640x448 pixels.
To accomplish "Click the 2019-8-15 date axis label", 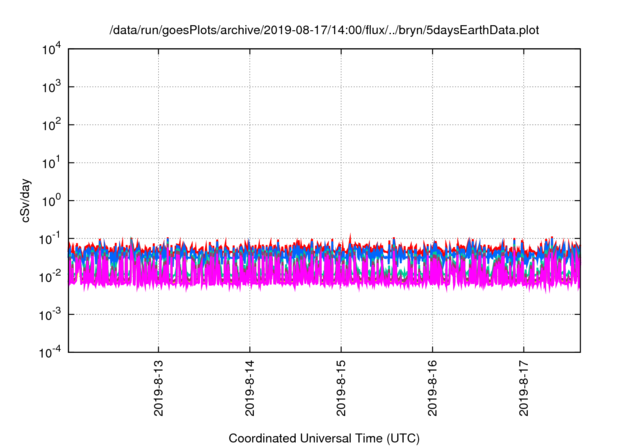I will tap(341, 388).
